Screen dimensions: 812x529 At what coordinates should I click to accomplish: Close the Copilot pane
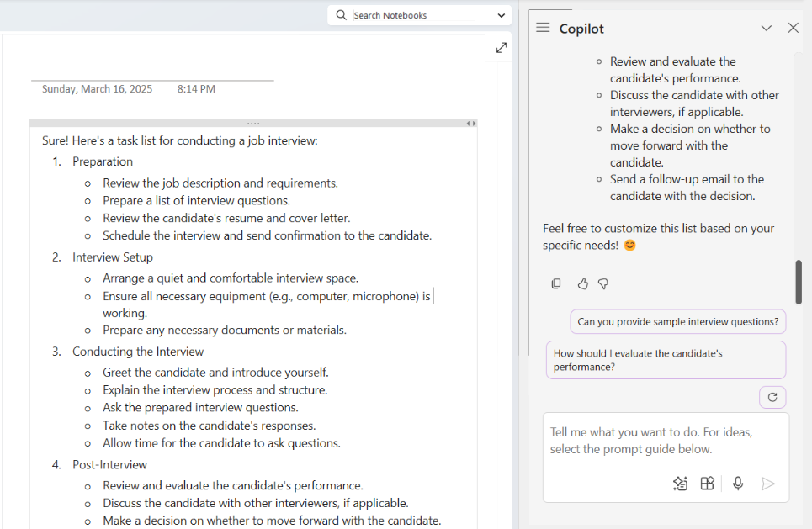[x=793, y=28]
